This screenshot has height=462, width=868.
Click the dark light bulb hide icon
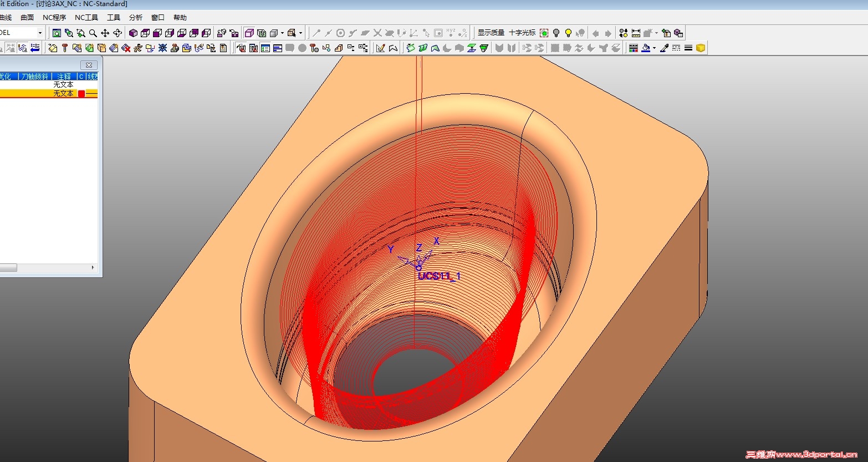[556, 33]
